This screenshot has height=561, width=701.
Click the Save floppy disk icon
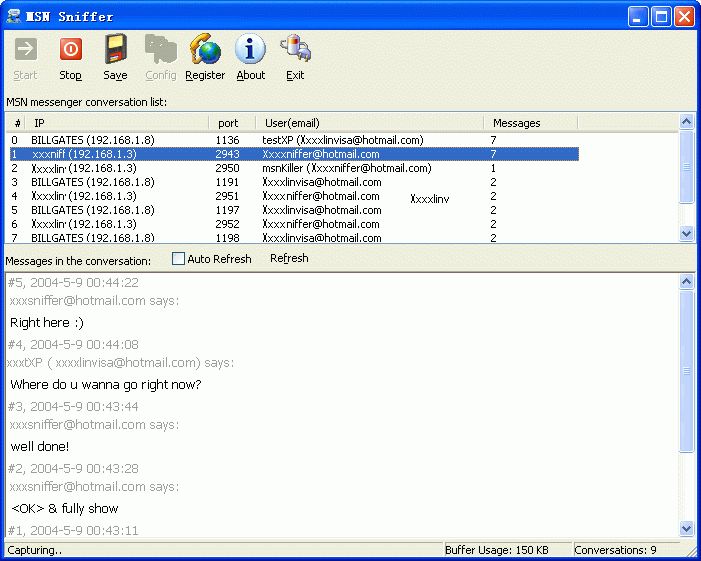click(x=116, y=49)
